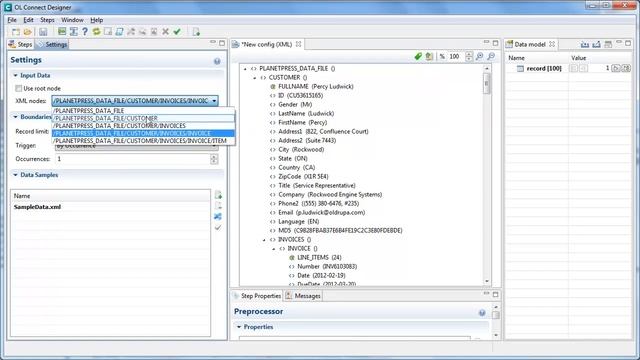Collapse the PLANETPRESS_DATA_FILE tree node
The width and height of the screenshot is (640, 360).
[x=245, y=69]
